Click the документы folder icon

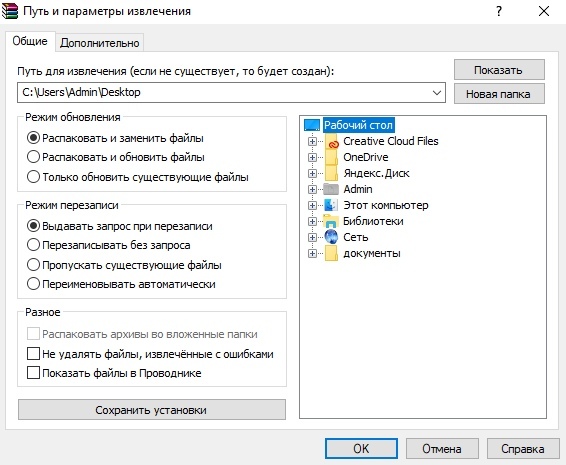coord(331,253)
